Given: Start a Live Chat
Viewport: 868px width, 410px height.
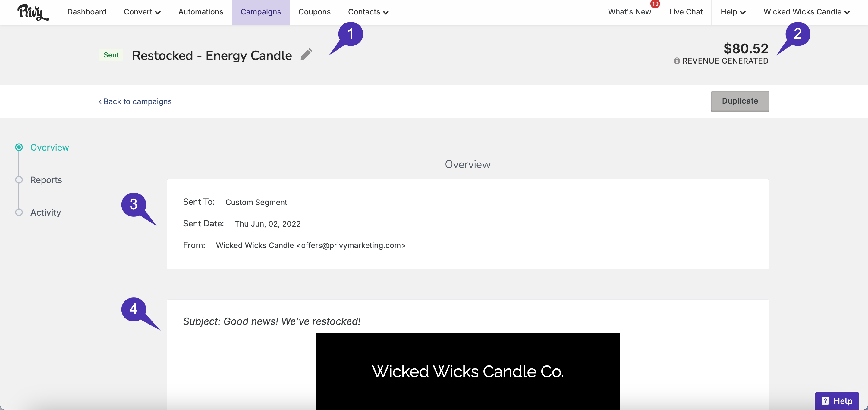Looking at the screenshot, I should pyautogui.click(x=686, y=12).
